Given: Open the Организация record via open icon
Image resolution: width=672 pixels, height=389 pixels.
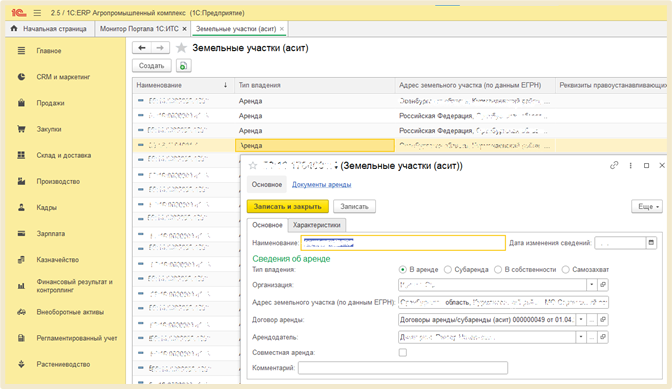Looking at the screenshot, I should click(603, 285).
